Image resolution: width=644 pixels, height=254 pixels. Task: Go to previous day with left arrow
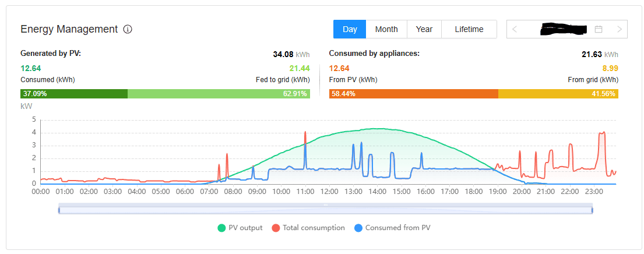[515, 29]
